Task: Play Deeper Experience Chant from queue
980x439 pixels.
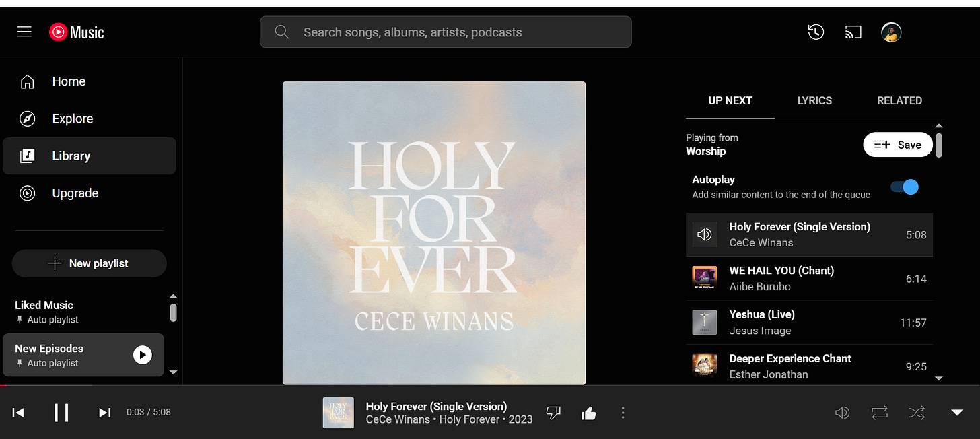Action: [x=809, y=366]
